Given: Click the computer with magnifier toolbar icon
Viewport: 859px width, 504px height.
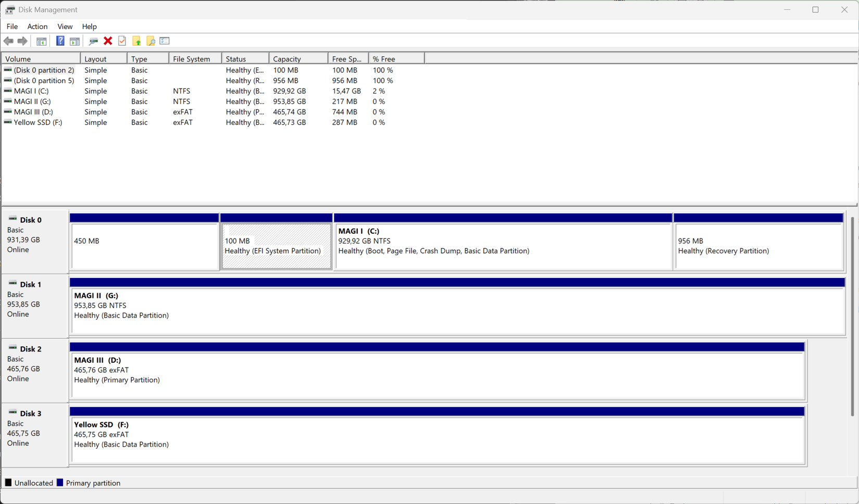Looking at the screenshot, I should (x=94, y=41).
